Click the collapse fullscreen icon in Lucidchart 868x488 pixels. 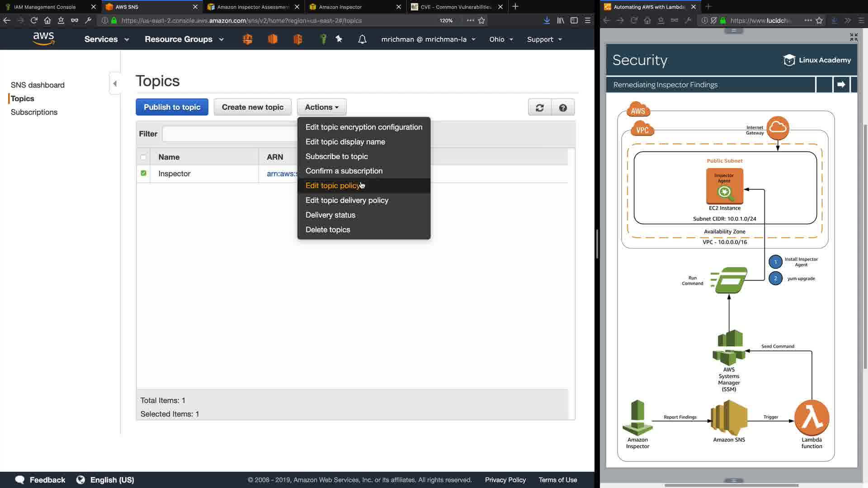coord(854,37)
